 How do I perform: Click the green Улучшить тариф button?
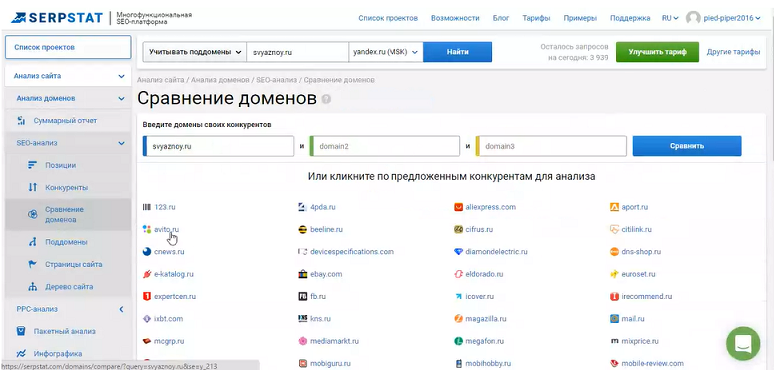tap(658, 52)
